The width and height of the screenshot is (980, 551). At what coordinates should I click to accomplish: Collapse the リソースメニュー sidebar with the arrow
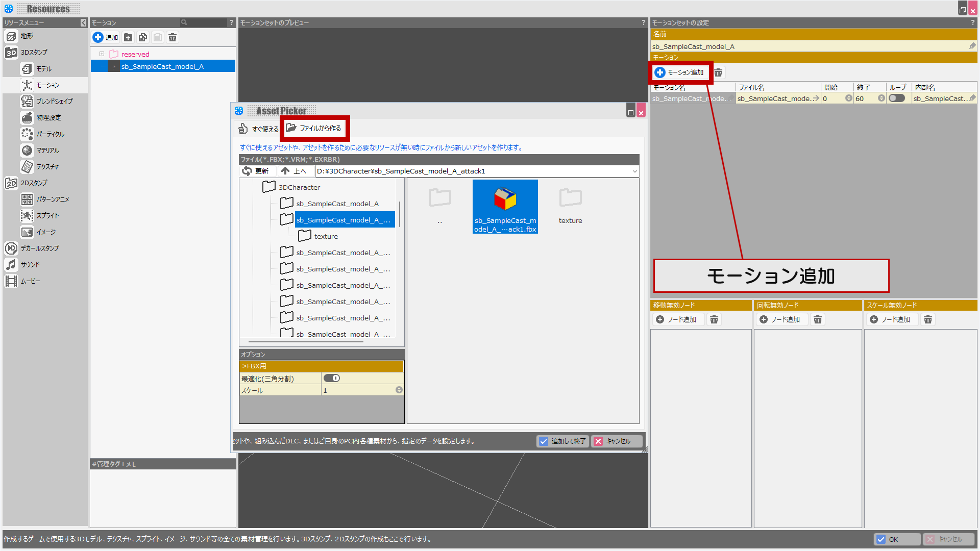[84, 23]
